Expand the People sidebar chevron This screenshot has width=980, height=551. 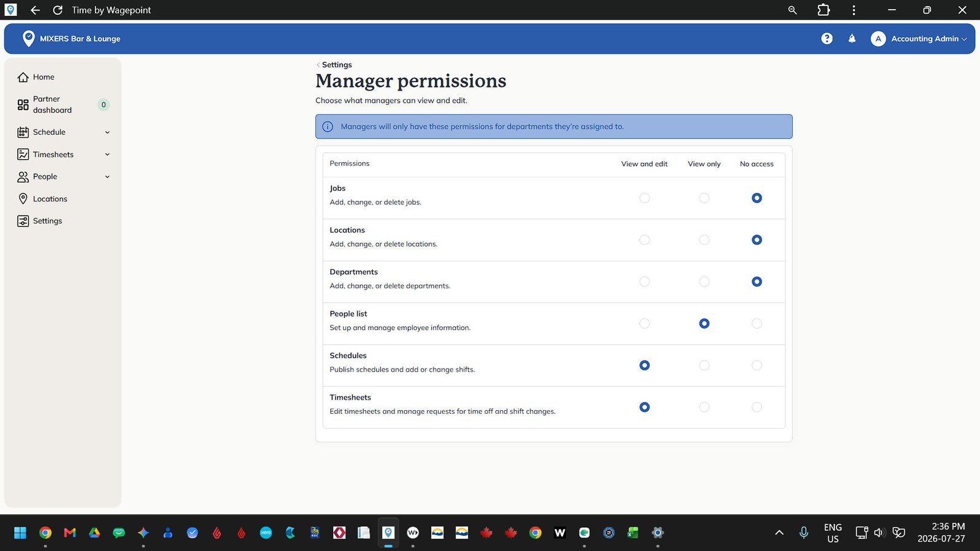pyautogui.click(x=107, y=177)
